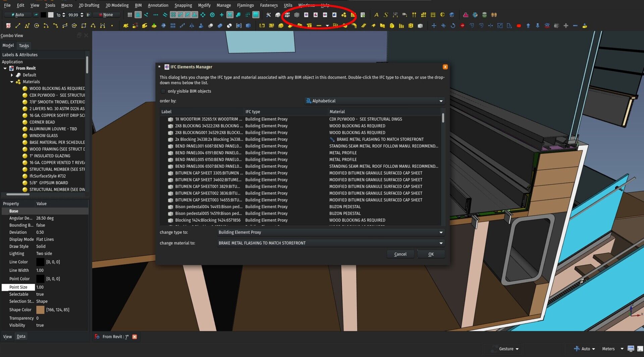Image resolution: width=644 pixels, height=357 pixels.
Task: Click the Shape Color swatch
Action: coord(40,310)
